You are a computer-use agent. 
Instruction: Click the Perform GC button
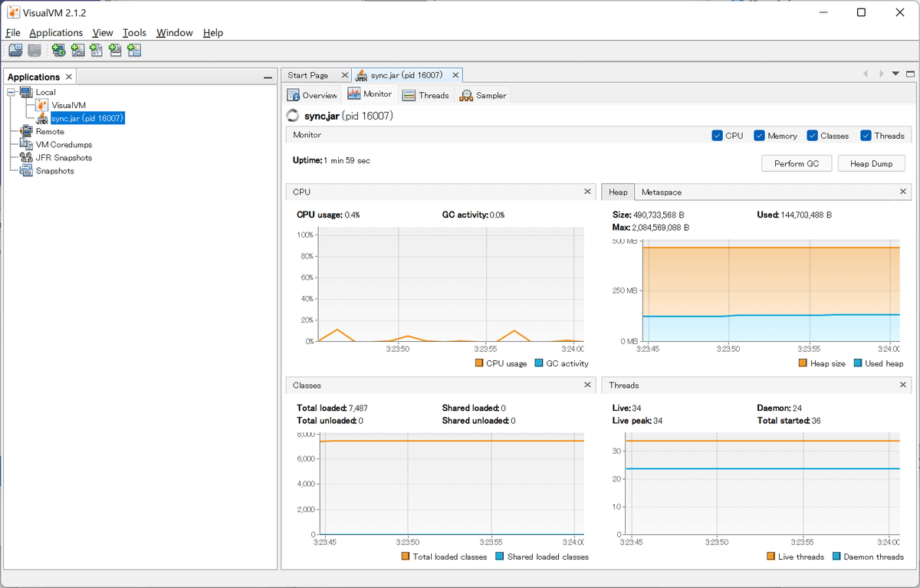click(795, 163)
